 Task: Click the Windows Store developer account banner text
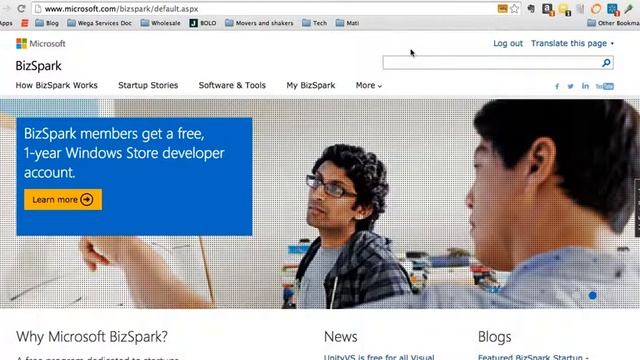pos(124,153)
